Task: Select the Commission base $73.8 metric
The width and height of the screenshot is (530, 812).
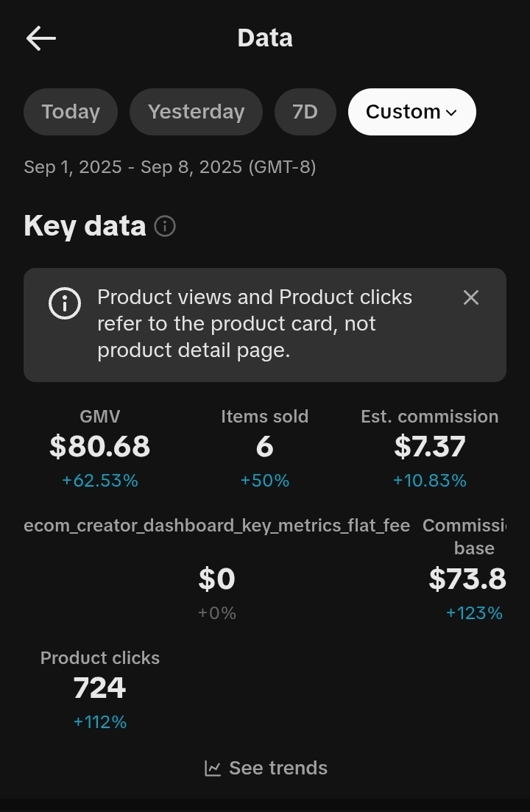Action: (468, 579)
